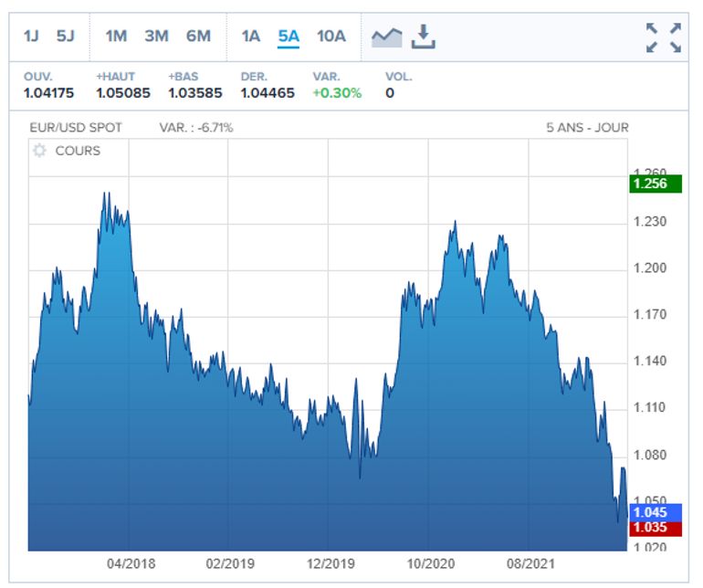The width and height of the screenshot is (703, 588).
Task: Click the COURS series label
Action: pos(78,151)
